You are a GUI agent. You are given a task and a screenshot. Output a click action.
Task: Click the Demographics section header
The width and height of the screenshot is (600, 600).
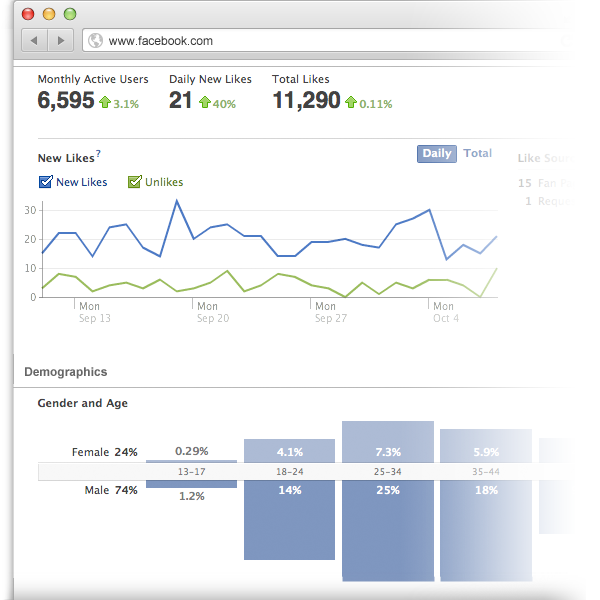[65, 372]
